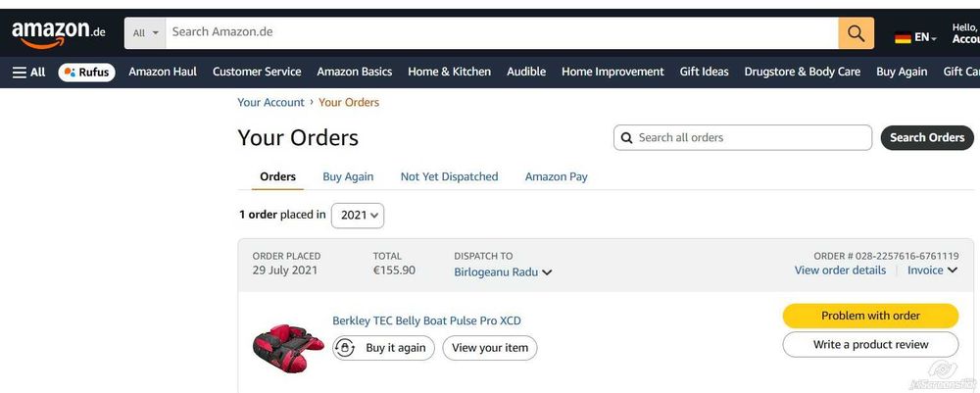
Task: Open the hamburger All menu
Action: click(x=28, y=72)
